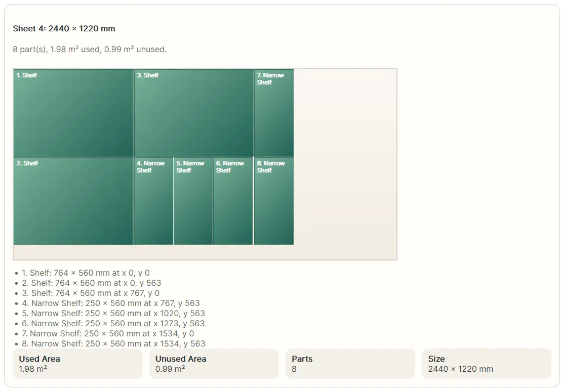
Task: Click list row '5. Narrow Shelf' at x 1020
Action: point(113,314)
